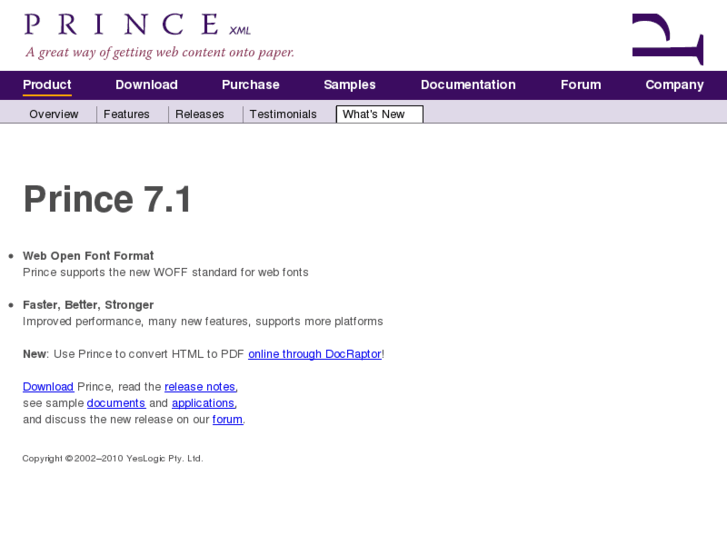The image size is (727, 545).
Task: Select the What's New tab
Action: tap(379, 114)
